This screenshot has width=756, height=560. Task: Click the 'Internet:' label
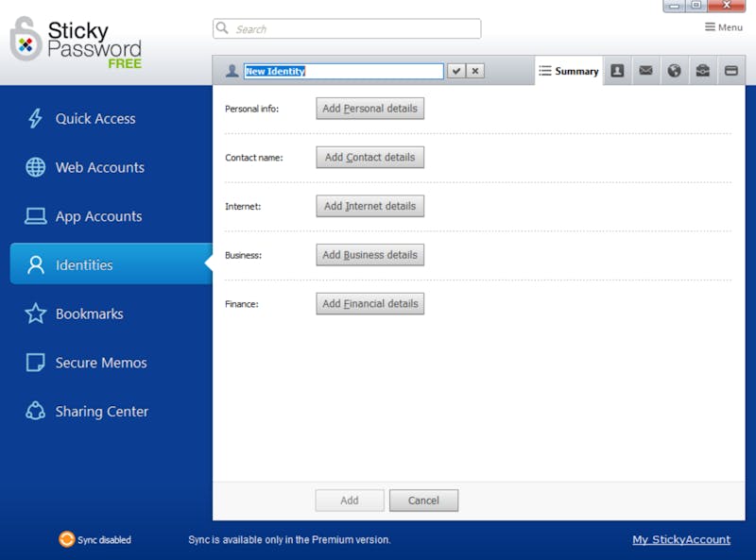(x=243, y=206)
